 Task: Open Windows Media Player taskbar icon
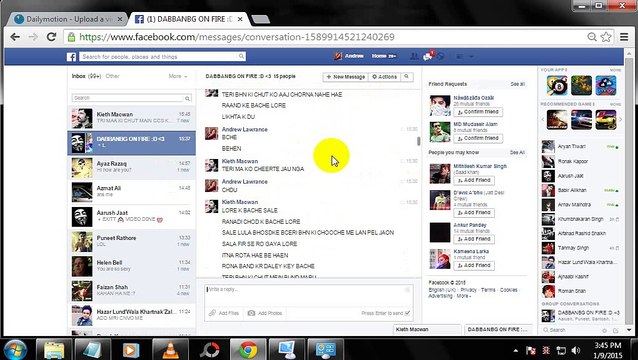[131, 349]
